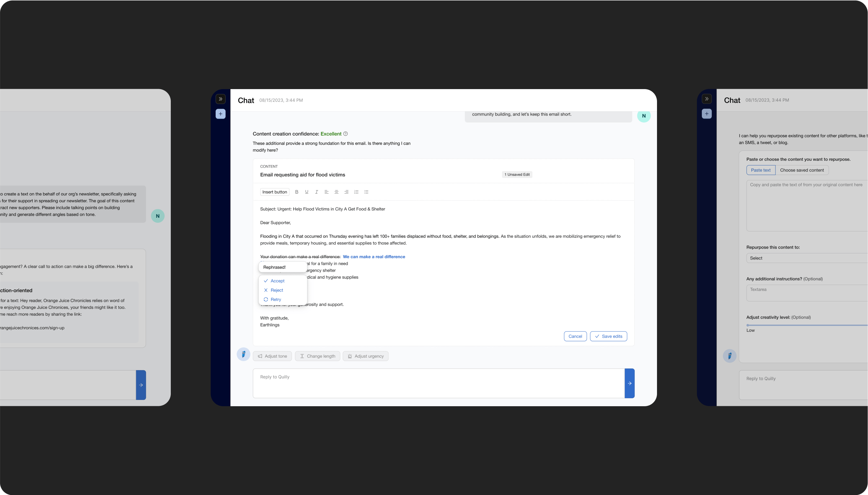The height and width of the screenshot is (495, 868).
Task: Align text right in editor
Action: pos(346,192)
